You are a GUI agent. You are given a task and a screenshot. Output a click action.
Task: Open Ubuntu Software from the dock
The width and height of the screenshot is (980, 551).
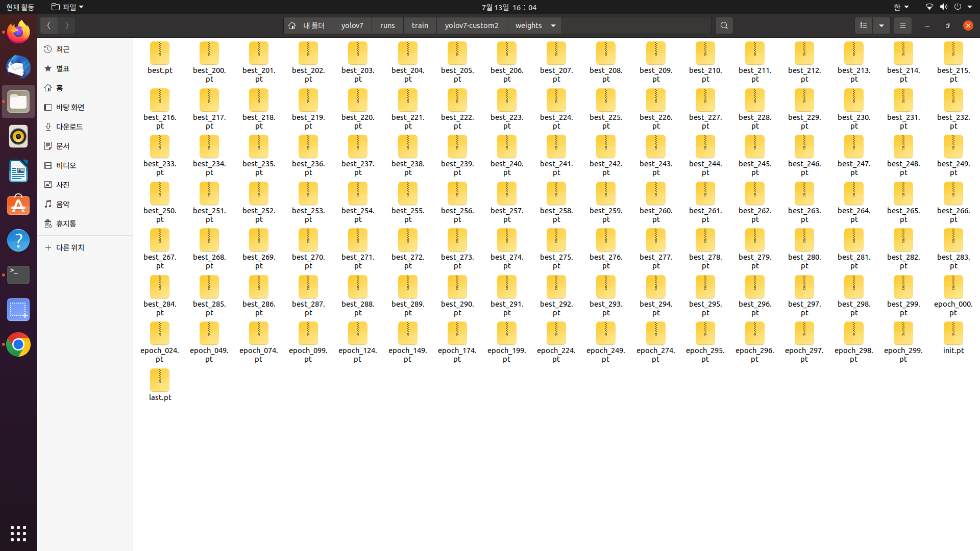[18, 206]
